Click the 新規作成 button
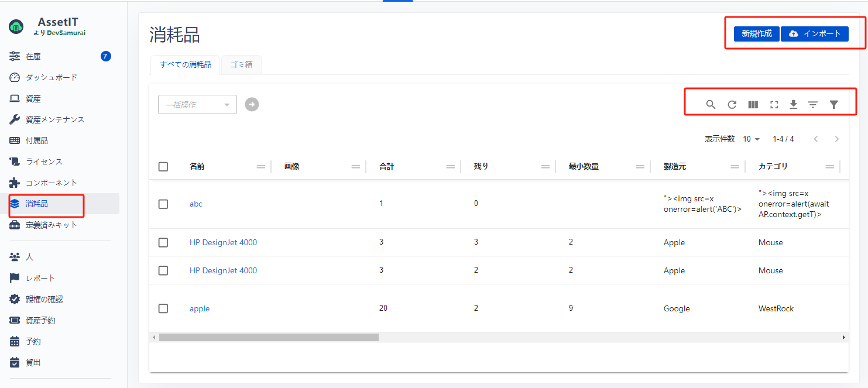Image resolution: width=868 pixels, height=388 pixels. pos(756,34)
